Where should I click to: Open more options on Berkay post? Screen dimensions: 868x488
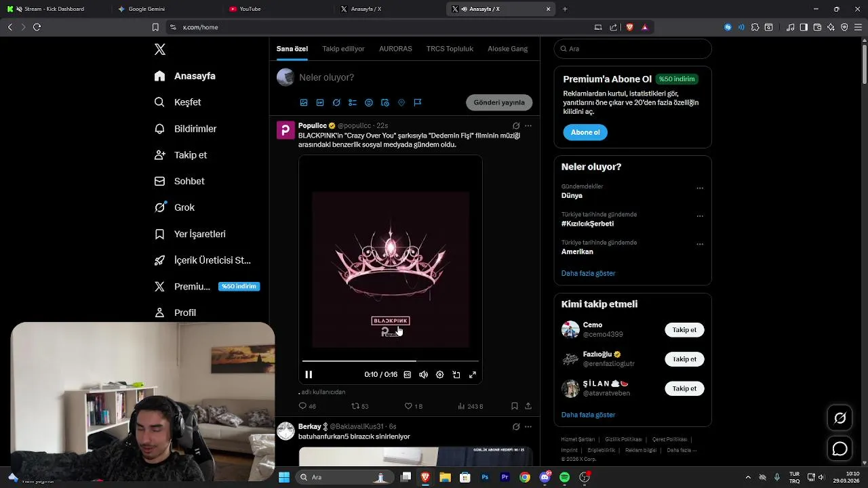(528, 426)
